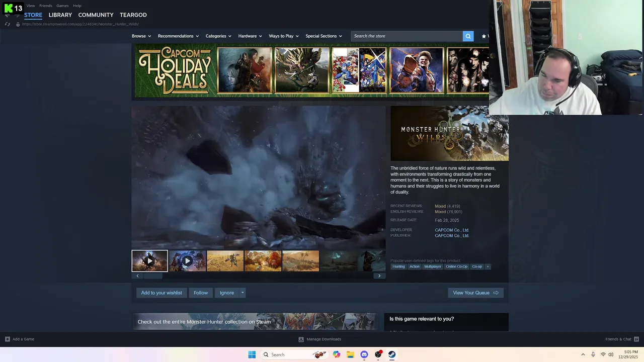The width and height of the screenshot is (644, 362).
Task: Click the Search the store field
Action: pyautogui.click(x=407, y=36)
